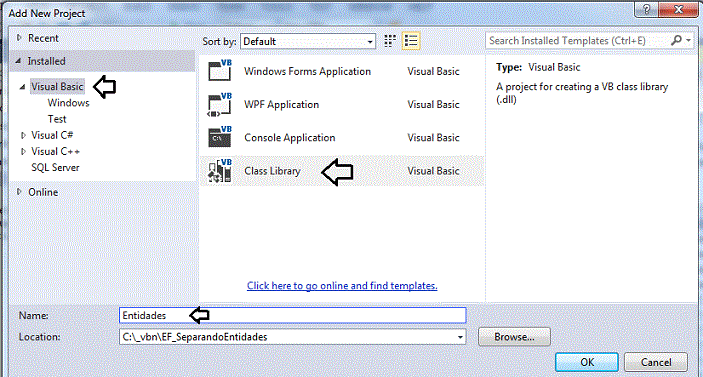Select the Test tree item
This screenshot has height=377, width=703.
pos(57,119)
